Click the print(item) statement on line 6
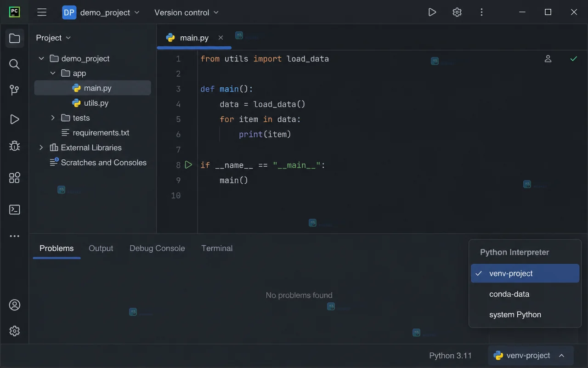Screen dimensions: 588x368 click(x=265, y=135)
